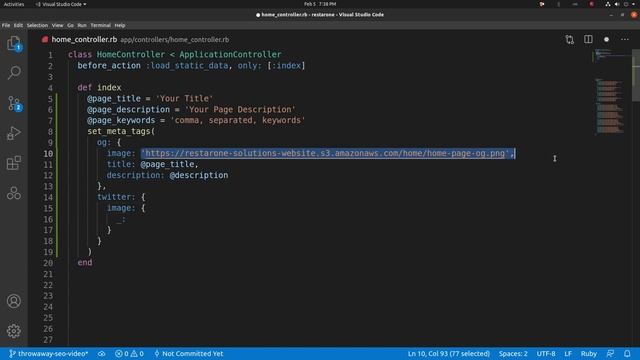Click 'comma, separated, keywords' string

pos(238,120)
